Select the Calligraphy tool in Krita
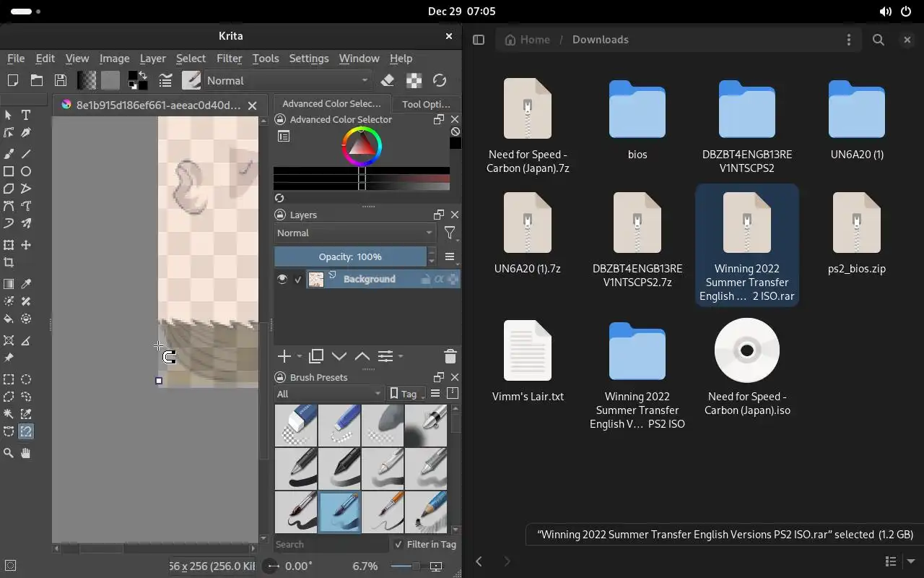 point(26,133)
